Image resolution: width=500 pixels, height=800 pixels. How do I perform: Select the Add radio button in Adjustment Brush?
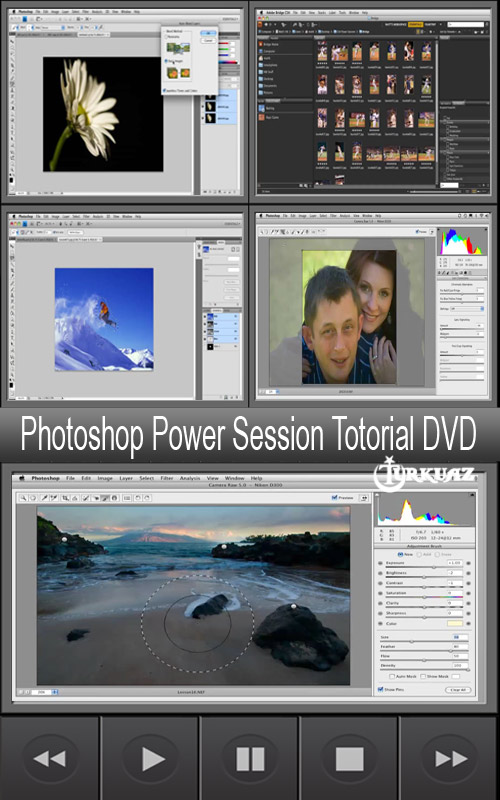419,555
